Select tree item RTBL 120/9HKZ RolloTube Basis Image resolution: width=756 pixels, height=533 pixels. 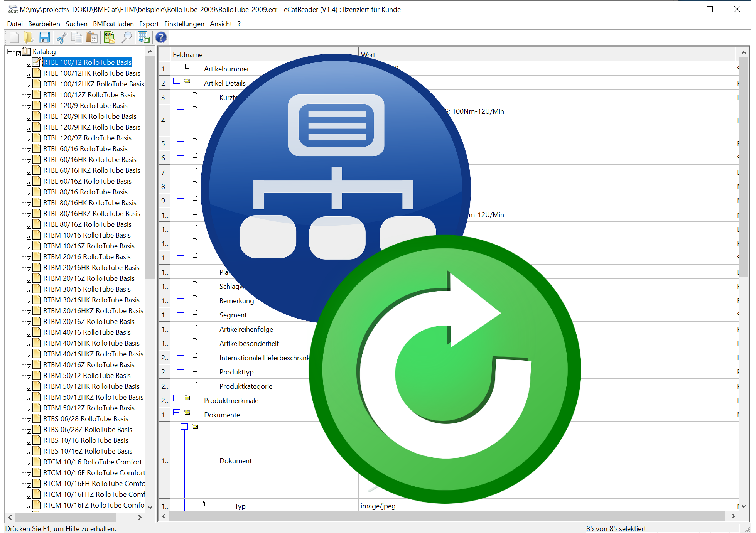(x=92, y=127)
